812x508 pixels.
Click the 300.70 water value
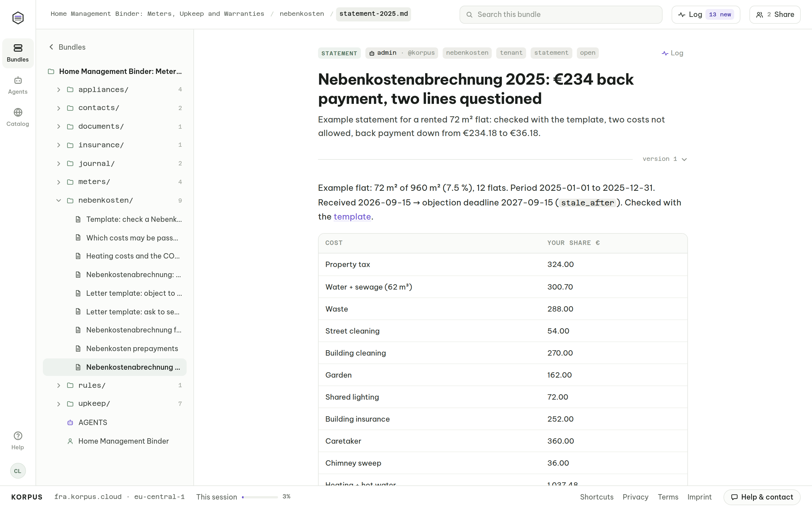click(x=560, y=287)
